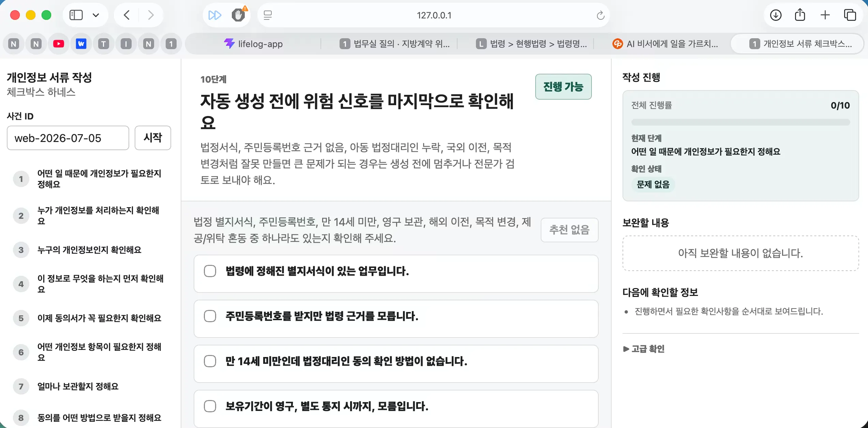Click the fast-forward extension icon
This screenshot has height=428, width=868.
click(x=215, y=15)
